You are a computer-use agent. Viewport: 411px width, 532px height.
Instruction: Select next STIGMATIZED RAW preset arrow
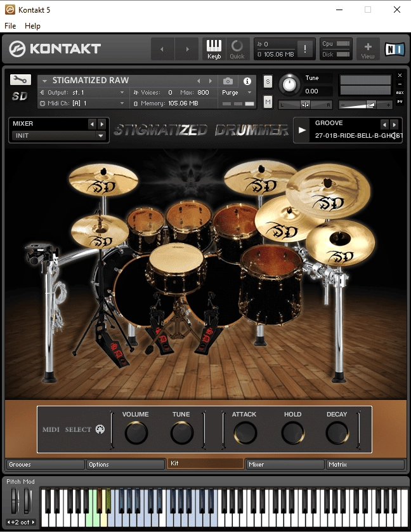(211, 81)
